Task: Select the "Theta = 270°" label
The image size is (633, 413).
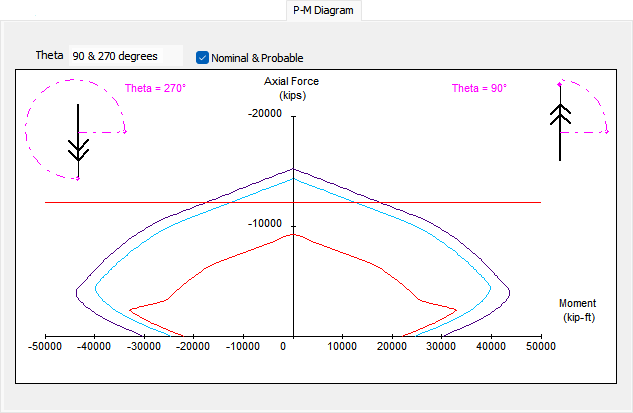Action: pyautogui.click(x=155, y=88)
